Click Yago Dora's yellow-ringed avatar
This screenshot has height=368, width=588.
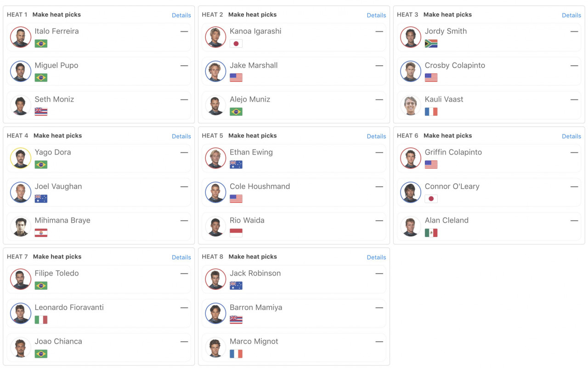pos(21,158)
